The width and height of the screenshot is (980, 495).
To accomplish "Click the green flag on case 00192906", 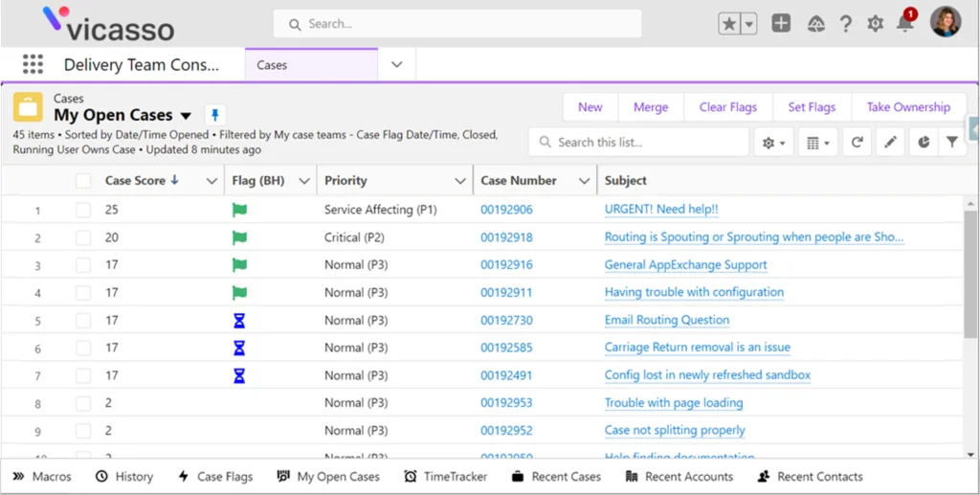I will coord(239,210).
